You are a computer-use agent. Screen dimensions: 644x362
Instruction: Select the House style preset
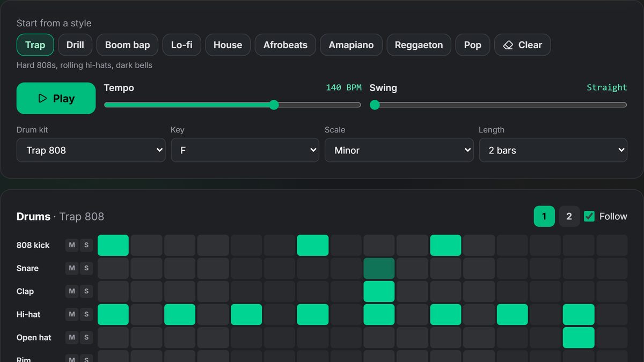point(228,45)
